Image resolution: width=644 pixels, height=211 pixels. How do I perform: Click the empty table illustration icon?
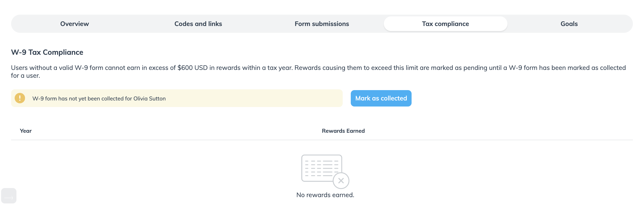(325, 172)
